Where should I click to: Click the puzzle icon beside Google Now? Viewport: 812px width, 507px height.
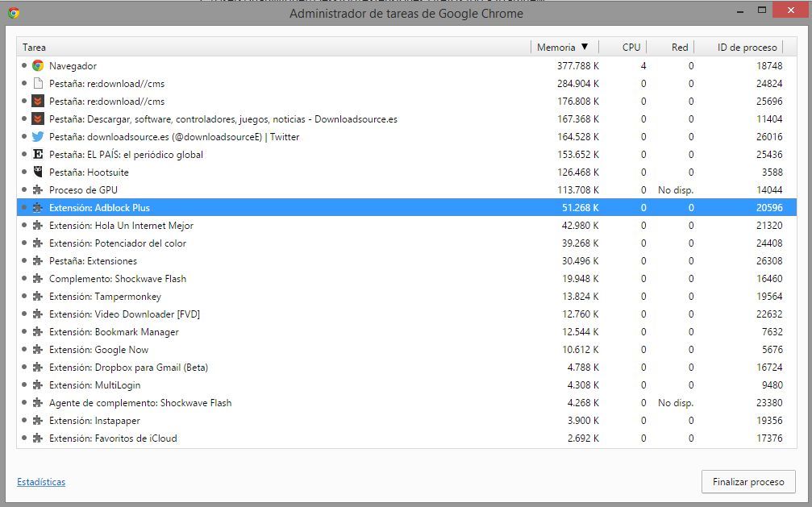(38, 350)
